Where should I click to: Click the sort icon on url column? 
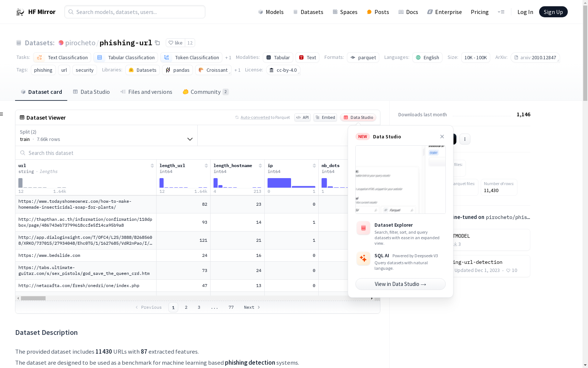pyautogui.click(x=152, y=166)
